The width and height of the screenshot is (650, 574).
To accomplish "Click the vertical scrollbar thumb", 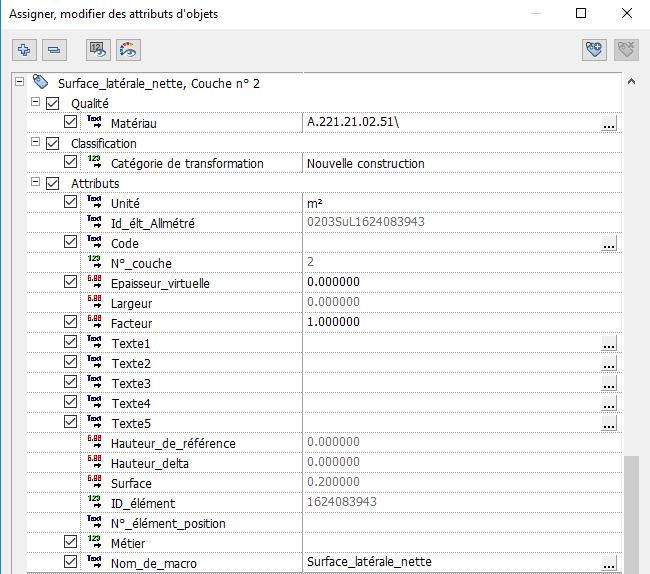I will [631, 515].
